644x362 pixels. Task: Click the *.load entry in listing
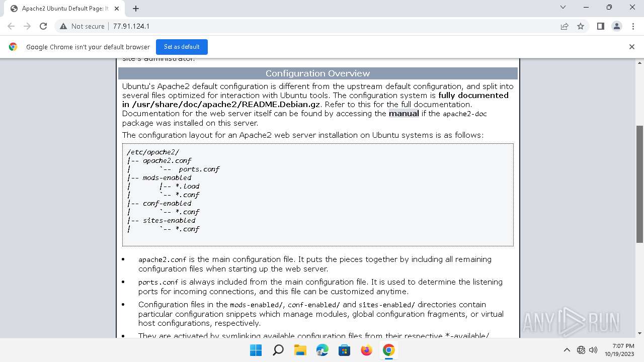point(187,186)
